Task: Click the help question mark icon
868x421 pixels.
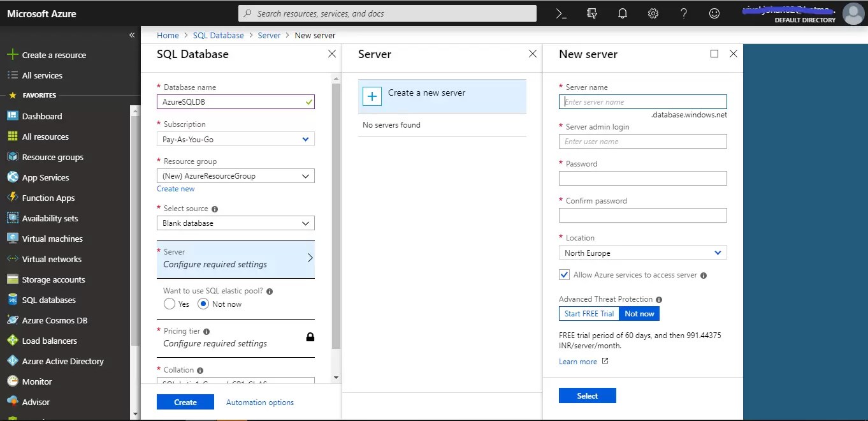Action: point(684,13)
